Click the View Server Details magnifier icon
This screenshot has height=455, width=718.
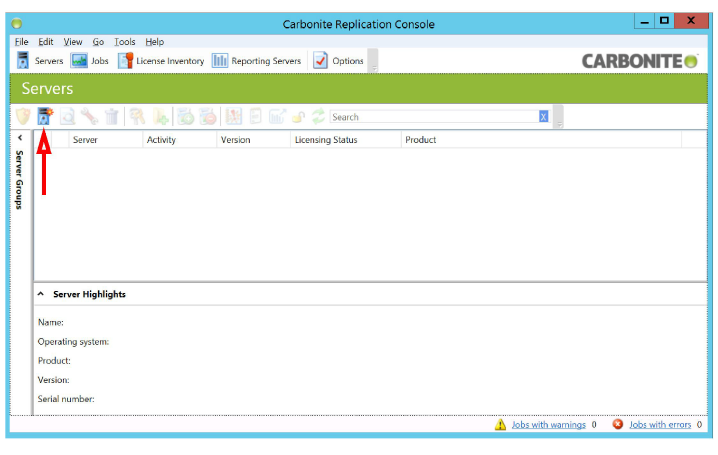[x=67, y=116]
